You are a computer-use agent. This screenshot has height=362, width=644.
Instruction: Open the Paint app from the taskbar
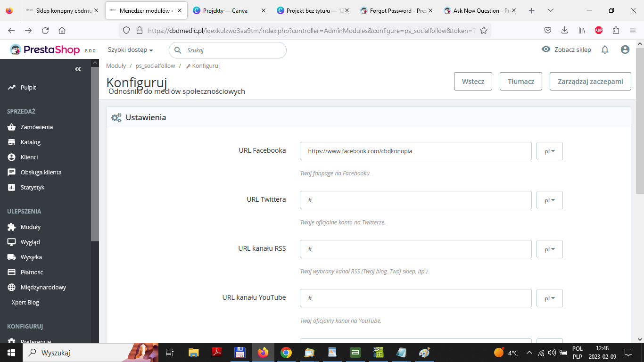point(424,353)
